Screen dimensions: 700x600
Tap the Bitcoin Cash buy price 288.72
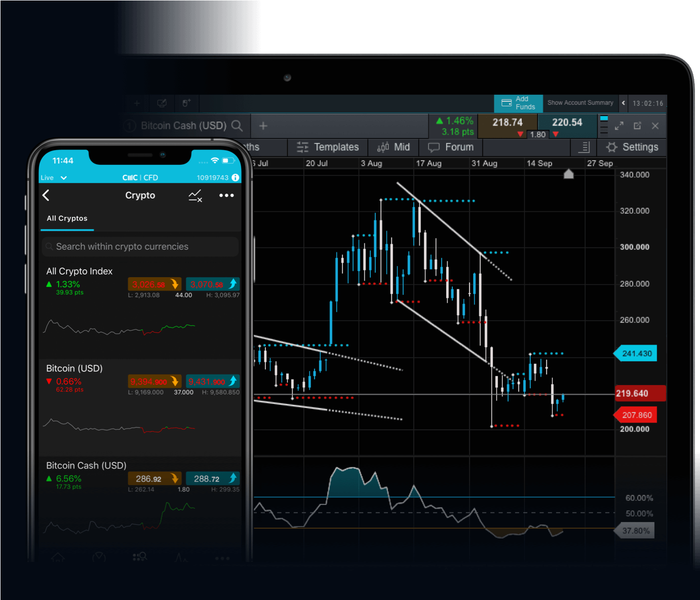213,479
